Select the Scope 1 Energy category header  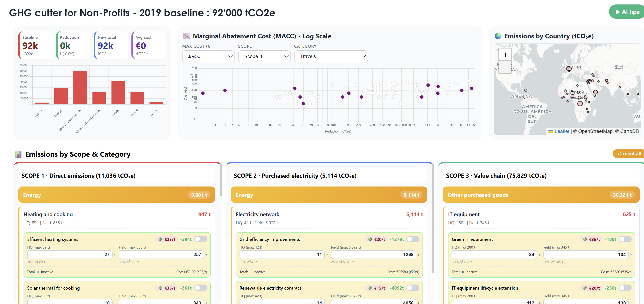pyautogui.click(x=116, y=195)
